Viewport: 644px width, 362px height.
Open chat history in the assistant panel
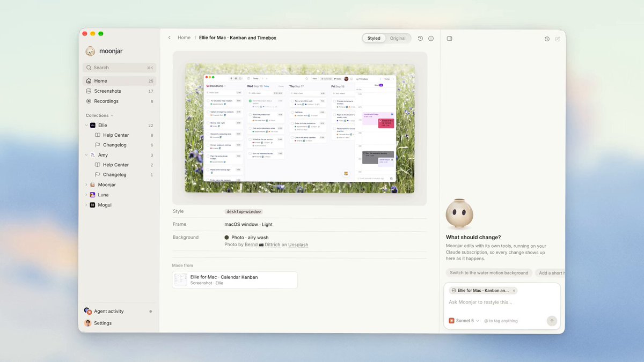pos(547,39)
